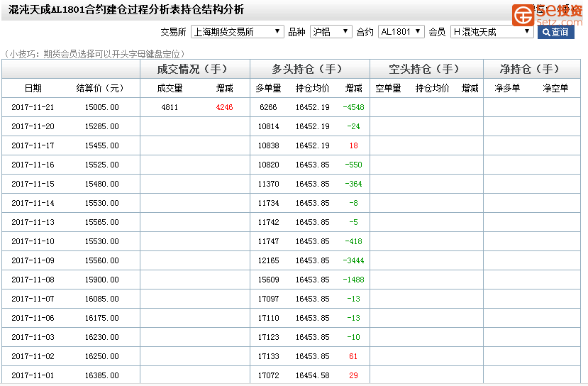Image resolution: width=588 pixels, height=386 pixels.
Task: Click settlement price 15900.00
Action: point(101,280)
